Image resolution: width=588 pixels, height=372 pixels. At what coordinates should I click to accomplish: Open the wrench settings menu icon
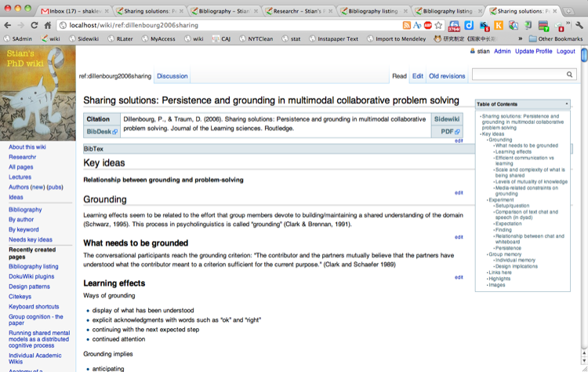coord(579,25)
